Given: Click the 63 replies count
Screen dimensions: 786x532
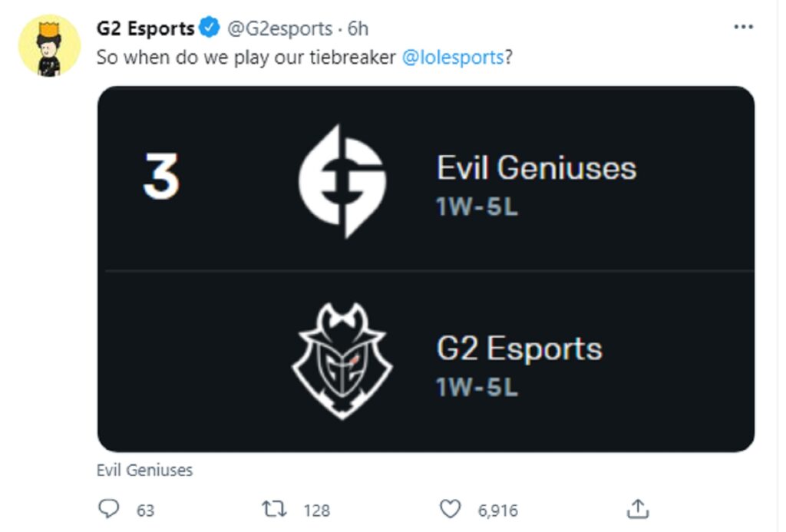Looking at the screenshot, I should click(x=145, y=510).
